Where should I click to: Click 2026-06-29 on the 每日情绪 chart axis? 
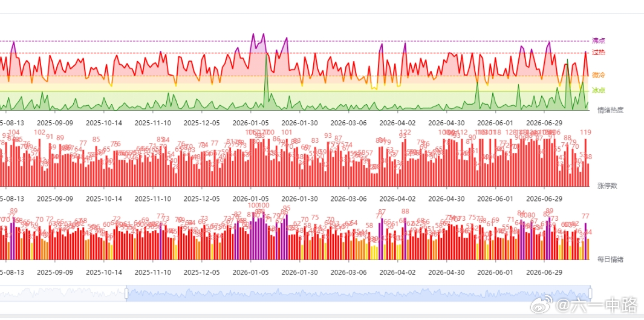[544, 272]
